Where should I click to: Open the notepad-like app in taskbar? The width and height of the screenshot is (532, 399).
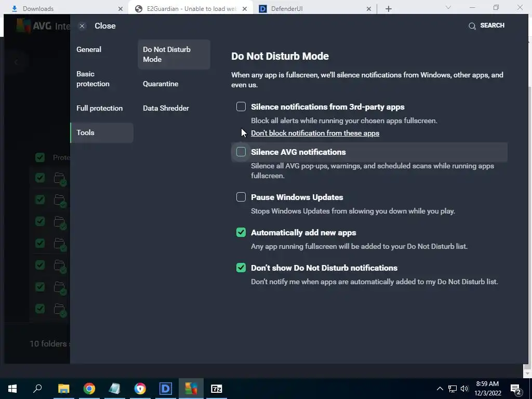tap(114, 389)
